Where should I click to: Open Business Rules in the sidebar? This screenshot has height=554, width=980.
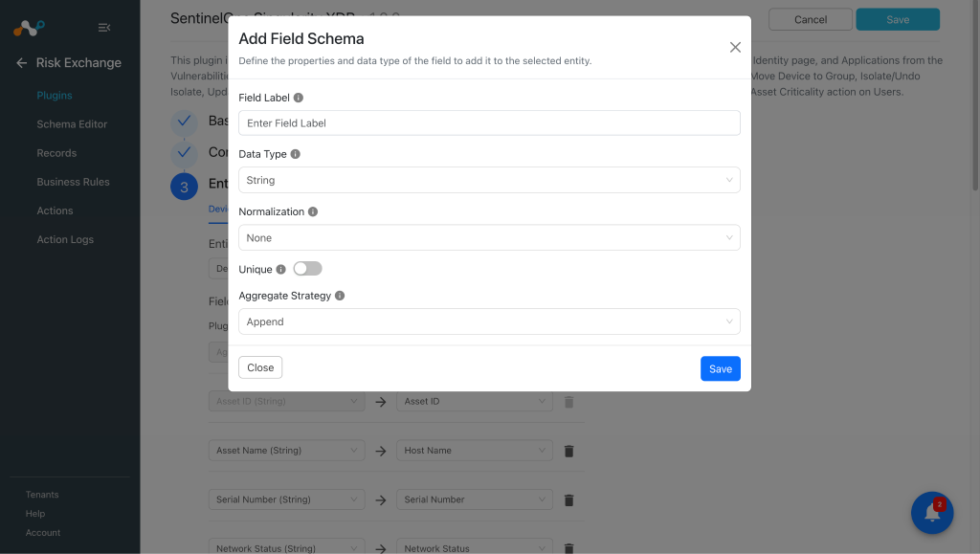coord(73,182)
